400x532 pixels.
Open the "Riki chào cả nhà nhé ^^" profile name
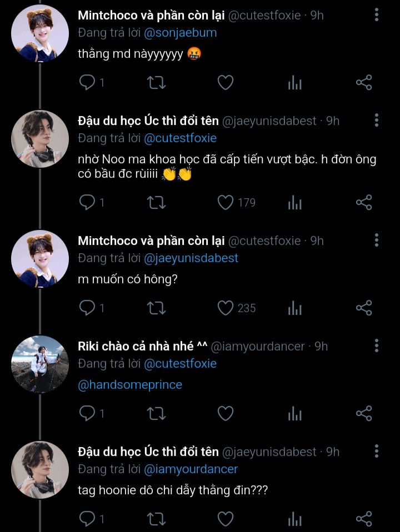tap(144, 346)
